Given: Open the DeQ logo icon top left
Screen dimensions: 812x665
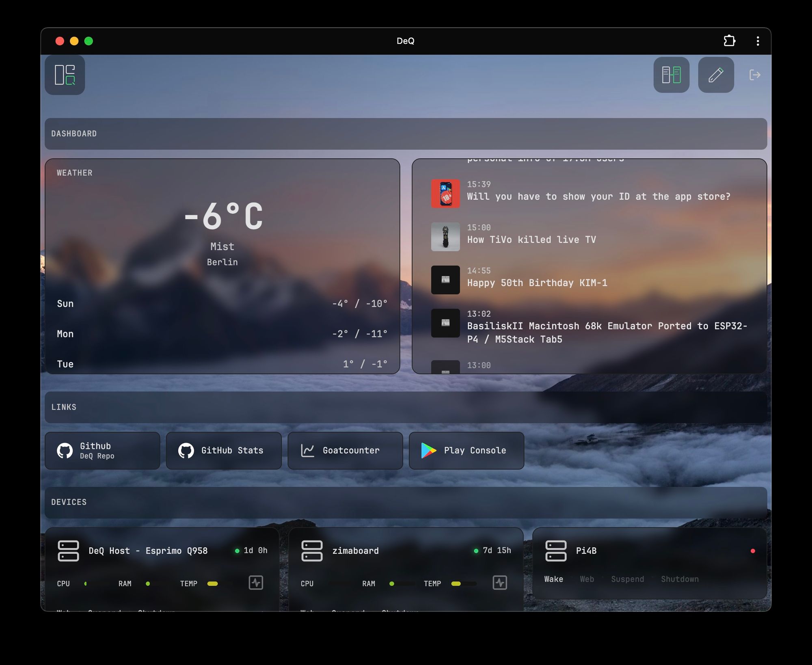Looking at the screenshot, I should tap(65, 76).
